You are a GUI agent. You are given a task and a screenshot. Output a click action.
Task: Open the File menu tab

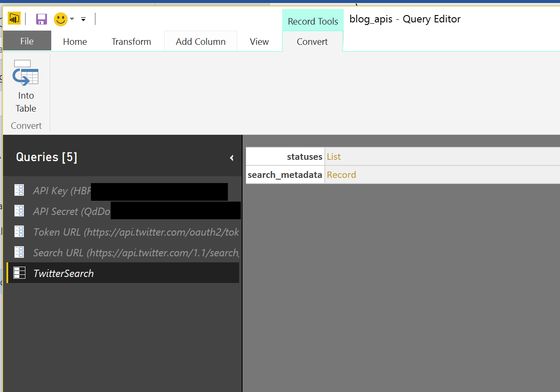(27, 41)
